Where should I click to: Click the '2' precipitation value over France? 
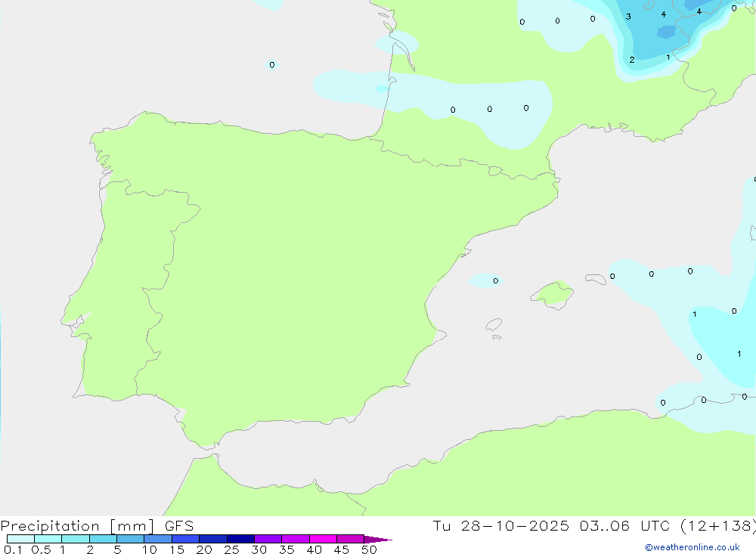[632, 60]
